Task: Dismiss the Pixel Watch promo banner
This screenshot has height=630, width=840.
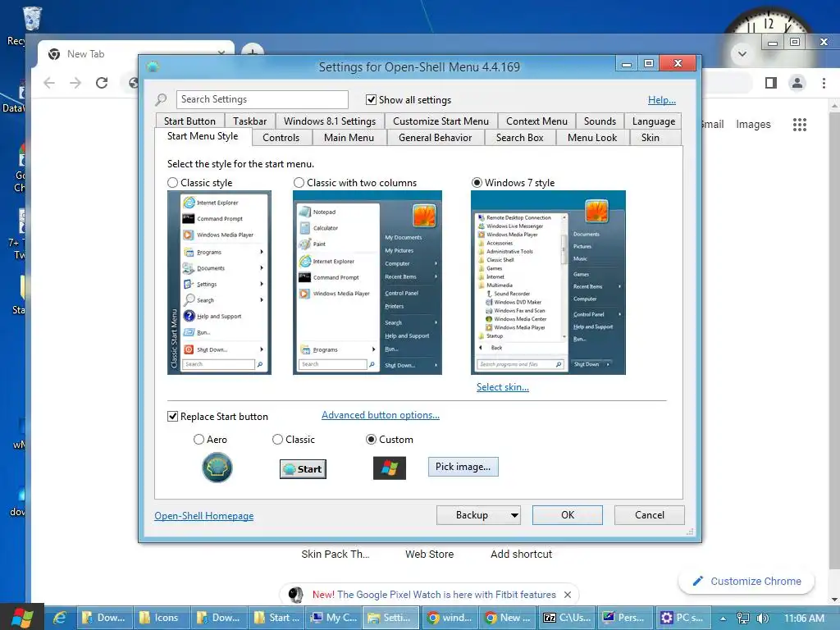Action: 568,595
